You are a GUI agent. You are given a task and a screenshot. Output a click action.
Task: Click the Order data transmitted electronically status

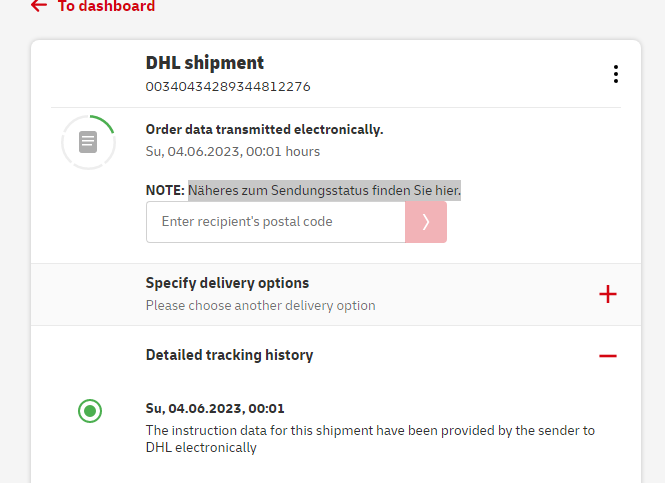(x=264, y=130)
